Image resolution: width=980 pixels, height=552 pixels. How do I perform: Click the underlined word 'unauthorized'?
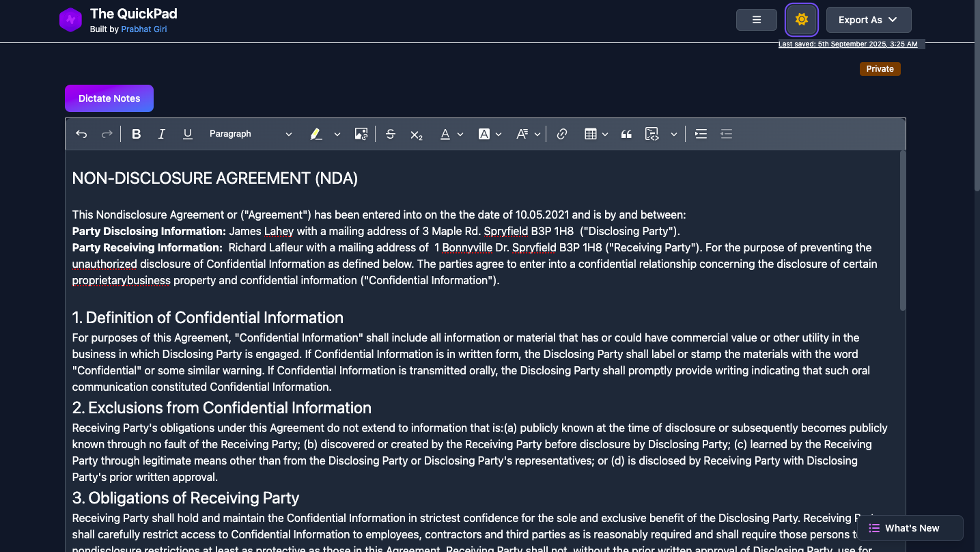point(104,264)
